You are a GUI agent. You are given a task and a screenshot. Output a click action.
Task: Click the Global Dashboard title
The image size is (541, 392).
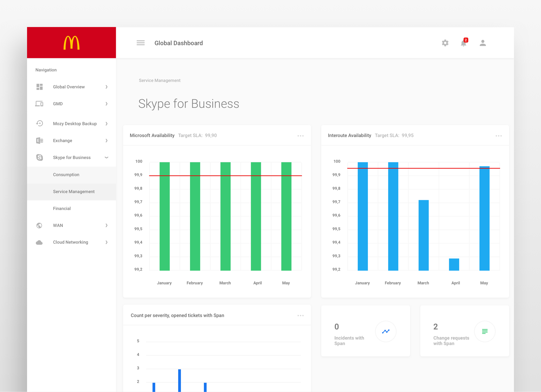pos(179,43)
